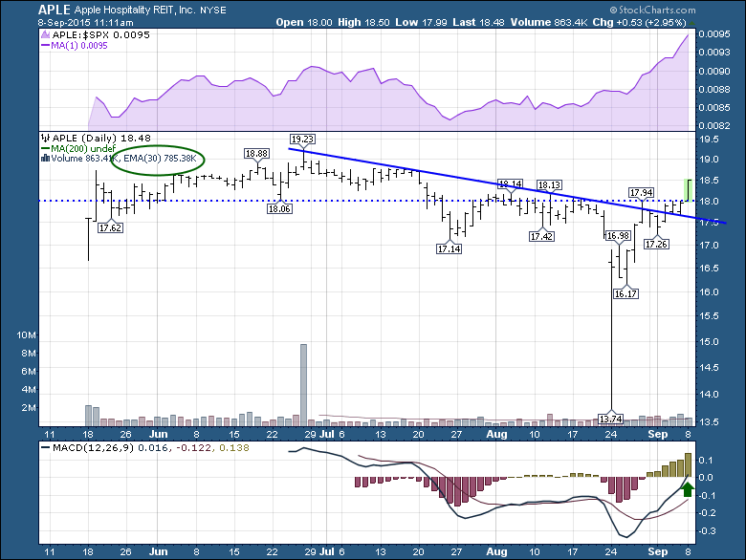The height and width of the screenshot is (560, 746).
Task: Click the APLE ticker symbol in the header
Action: pyautogui.click(x=55, y=10)
